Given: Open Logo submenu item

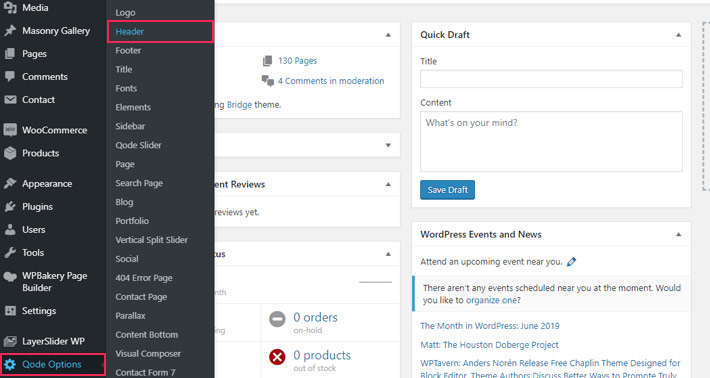Looking at the screenshot, I should point(125,13).
